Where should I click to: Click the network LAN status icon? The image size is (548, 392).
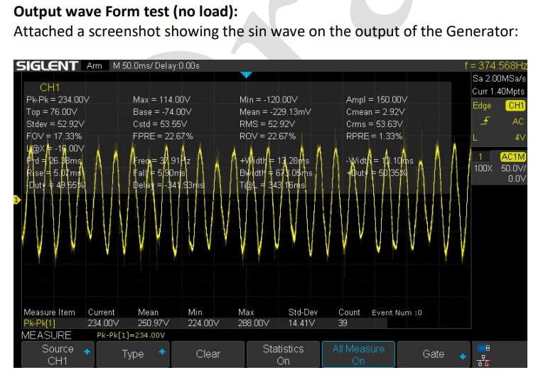tap(485, 361)
